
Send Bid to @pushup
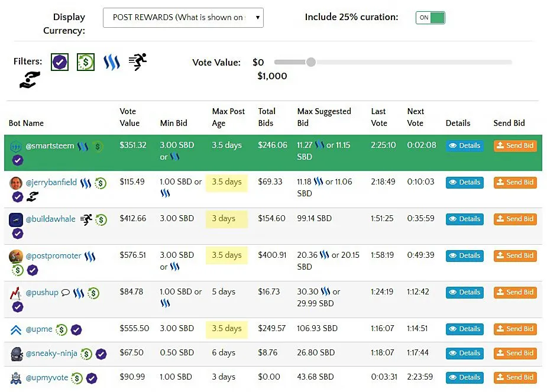(x=515, y=292)
